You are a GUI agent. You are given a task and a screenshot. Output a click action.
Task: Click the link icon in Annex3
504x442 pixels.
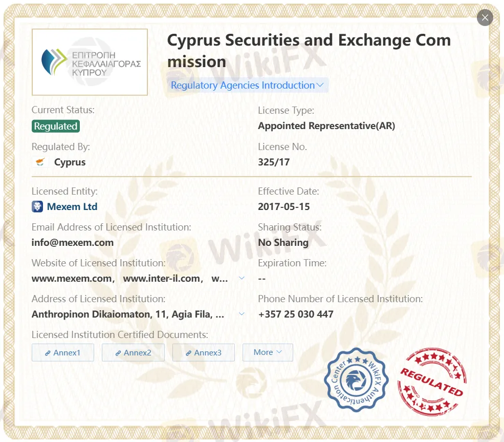pos(188,353)
